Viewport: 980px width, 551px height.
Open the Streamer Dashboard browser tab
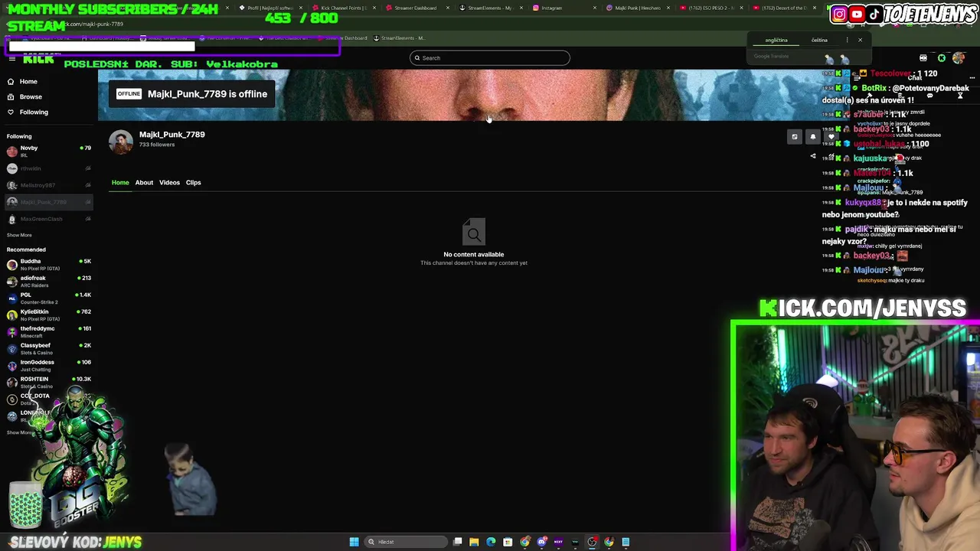pos(419,8)
